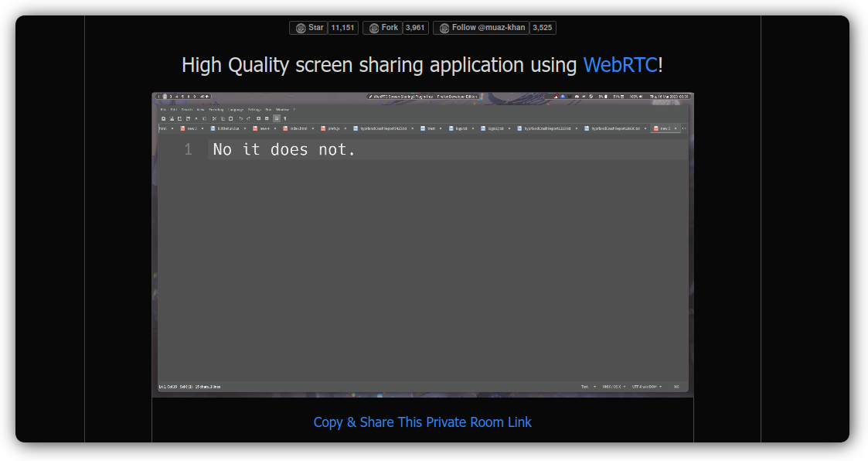The image size is (868, 461).
Task: Close the prefs.js tab with its close icon
Action: pyautogui.click(x=345, y=128)
